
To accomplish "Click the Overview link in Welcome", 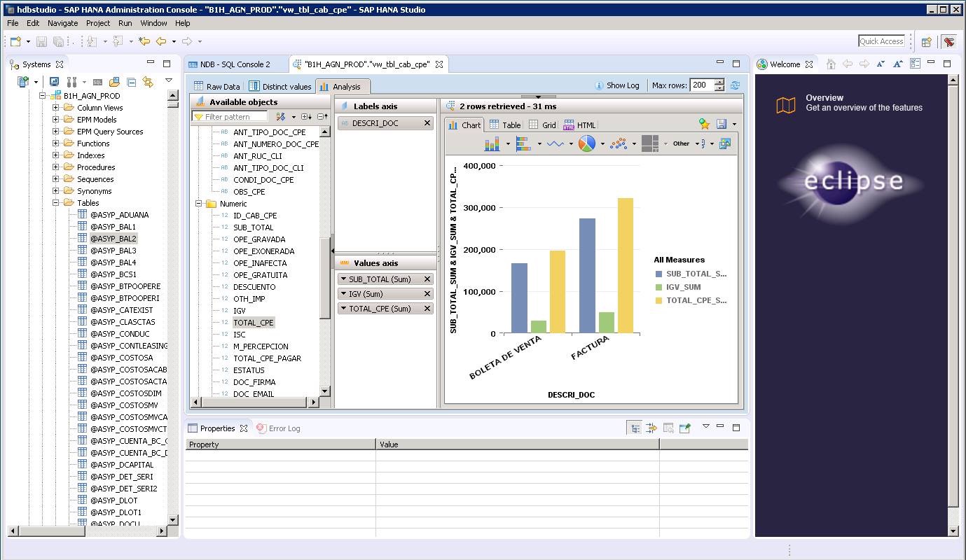I will (x=824, y=98).
